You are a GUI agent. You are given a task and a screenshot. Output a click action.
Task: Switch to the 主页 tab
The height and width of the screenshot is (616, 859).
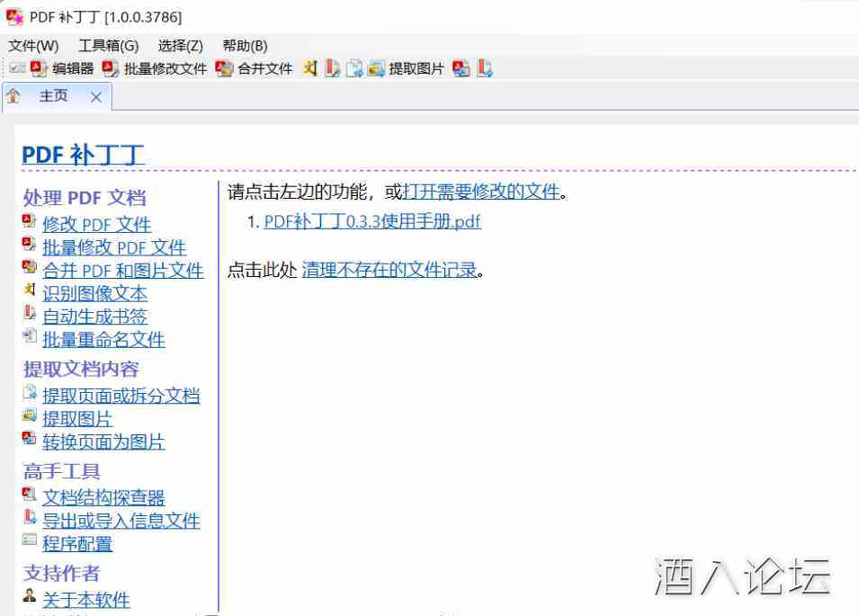coord(55,96)
